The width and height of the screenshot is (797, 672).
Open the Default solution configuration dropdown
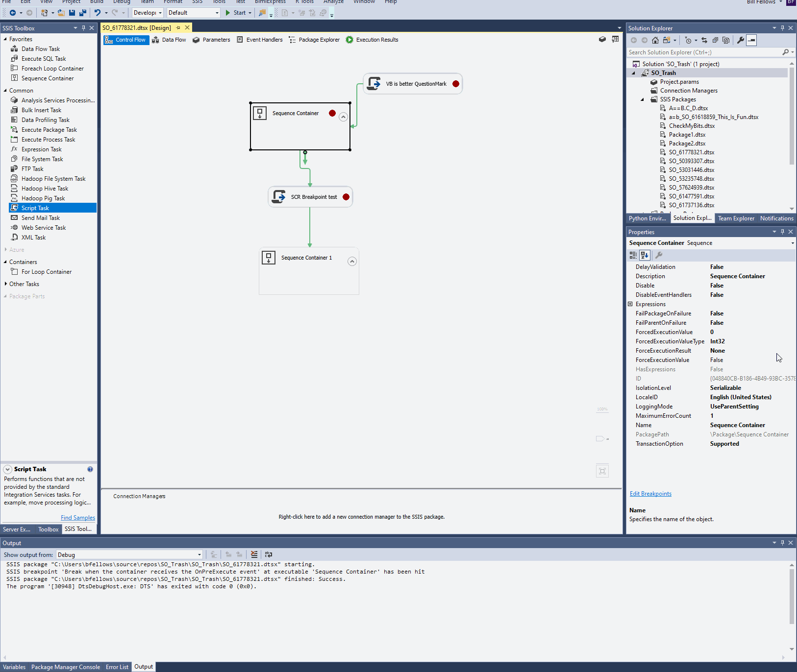(217, 13)
